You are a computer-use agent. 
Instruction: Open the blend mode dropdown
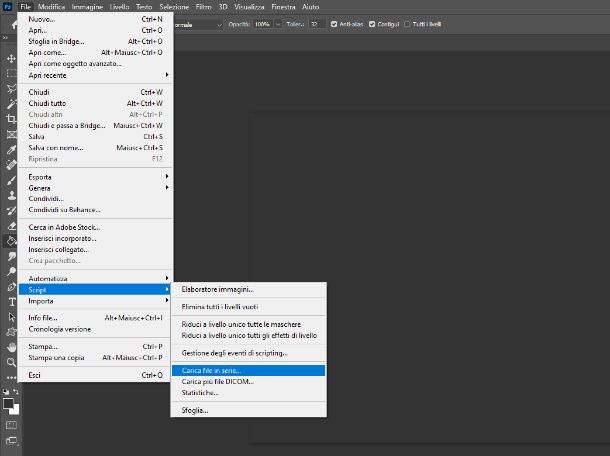coord(198,25)
